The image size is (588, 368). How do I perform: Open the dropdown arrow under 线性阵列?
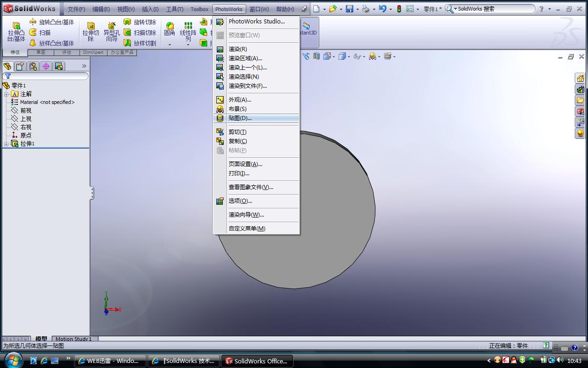click(x=188, y=45)
